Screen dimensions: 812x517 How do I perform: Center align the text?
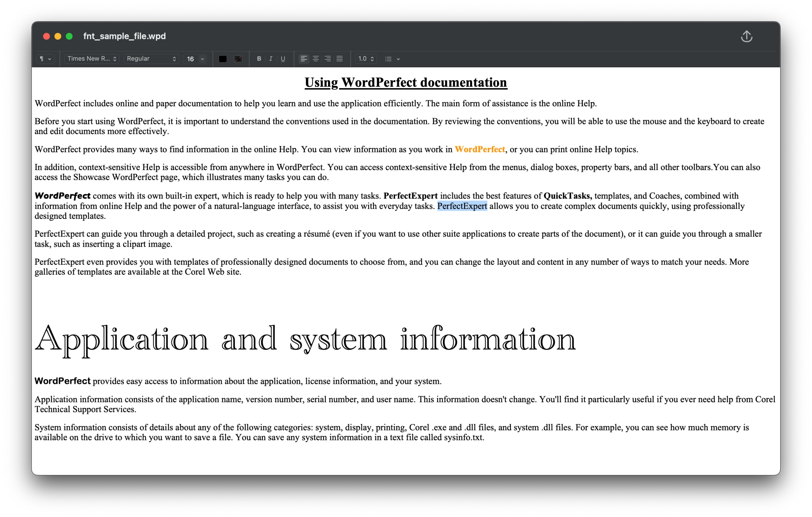pyautogui.click(x=316, y=59)
